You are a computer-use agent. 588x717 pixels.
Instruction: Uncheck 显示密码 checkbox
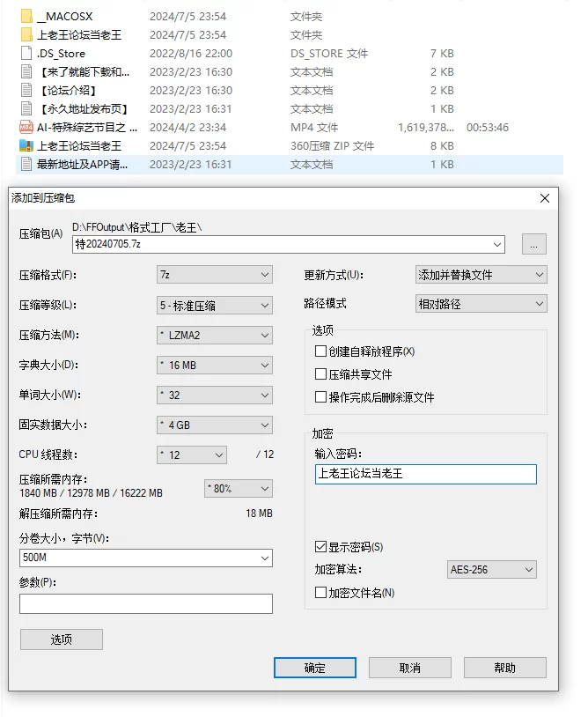click(320, 547)
